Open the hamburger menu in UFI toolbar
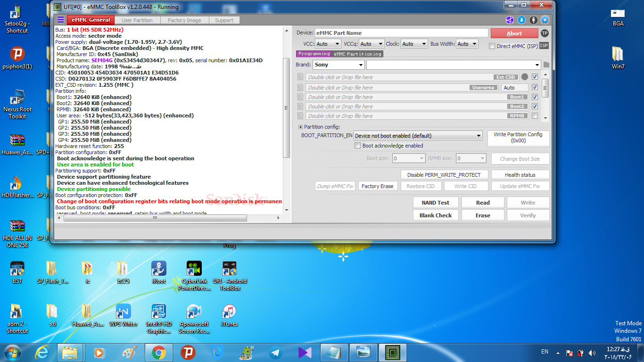 [60, 20]
